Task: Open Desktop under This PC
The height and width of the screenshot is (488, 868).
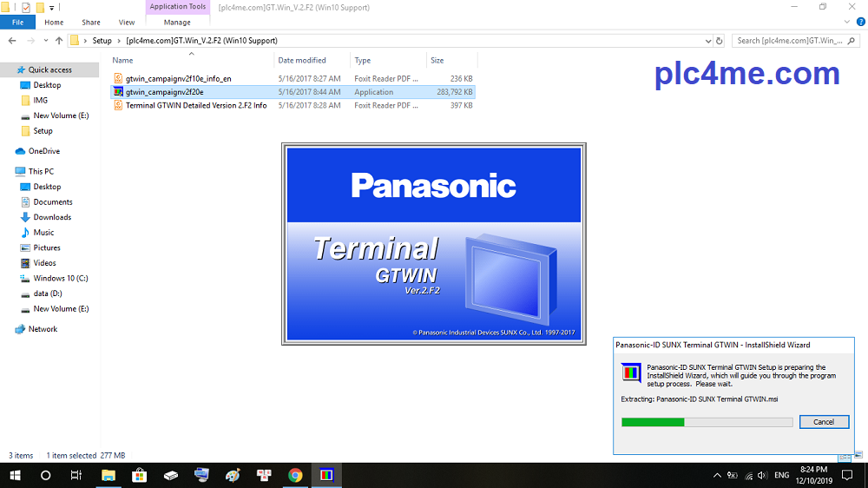Action: pyautogui.click(x=47, y=187)
